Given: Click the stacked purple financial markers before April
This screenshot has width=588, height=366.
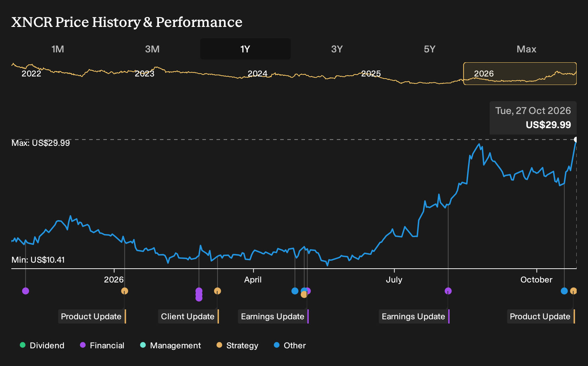Looking at the screenshot, I should [199, 294].
